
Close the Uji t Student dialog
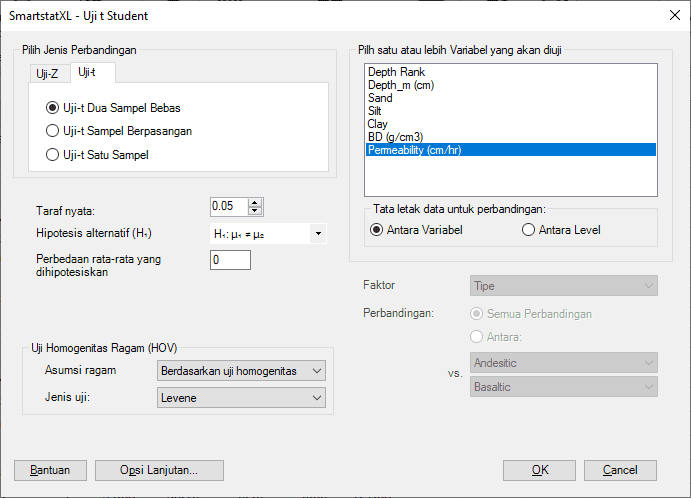pyautogui.click(x=671, y=14)
